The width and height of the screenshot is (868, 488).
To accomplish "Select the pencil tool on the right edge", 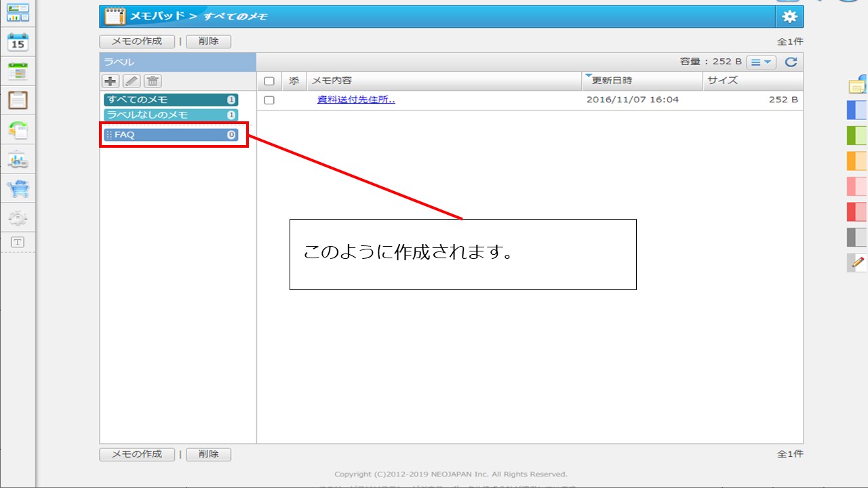I will coord(857,263).
